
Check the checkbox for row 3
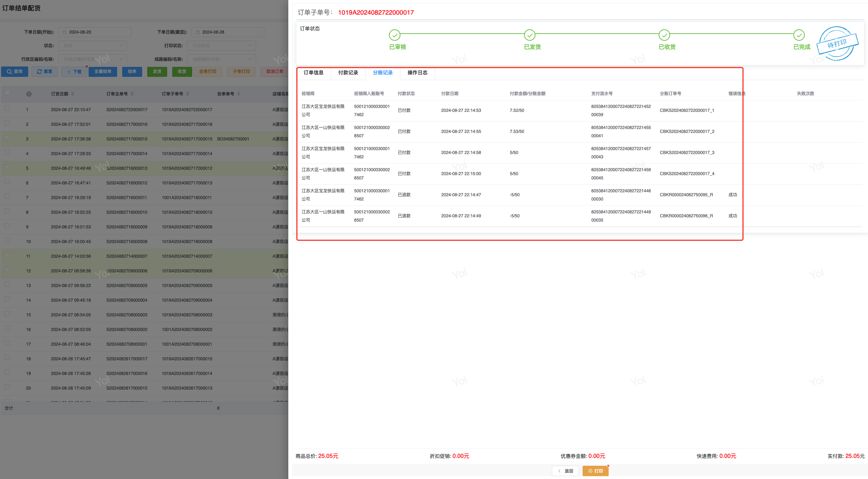pos(7,138)
